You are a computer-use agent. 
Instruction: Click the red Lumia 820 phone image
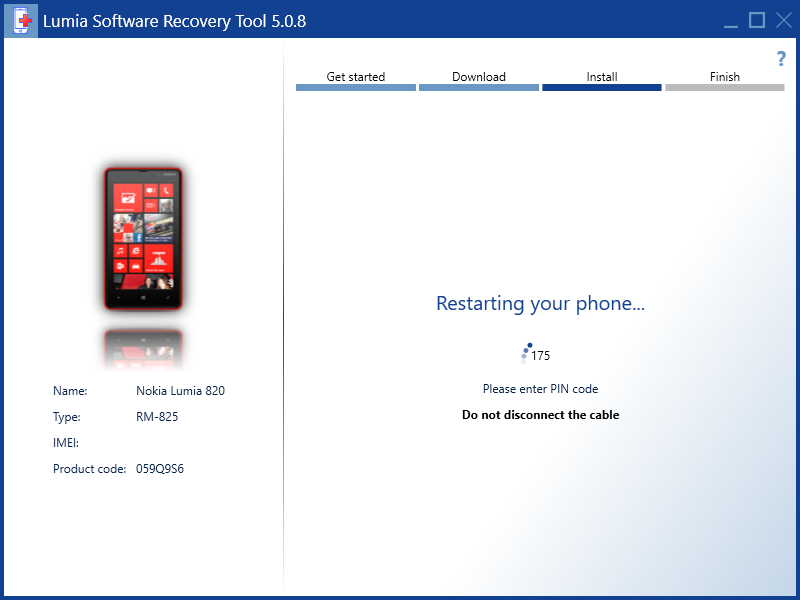143,239
